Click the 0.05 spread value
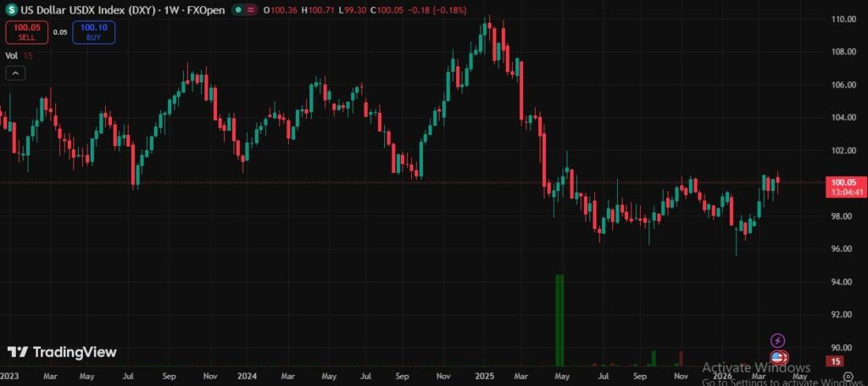Screen dimensions: 868x386 (59, 32)
